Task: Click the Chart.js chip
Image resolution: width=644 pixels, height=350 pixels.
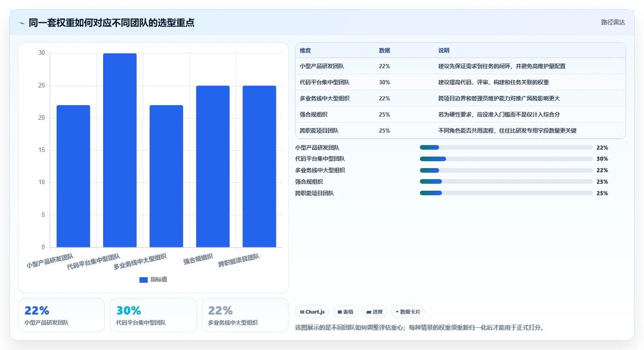Action: tap(312, 312)
